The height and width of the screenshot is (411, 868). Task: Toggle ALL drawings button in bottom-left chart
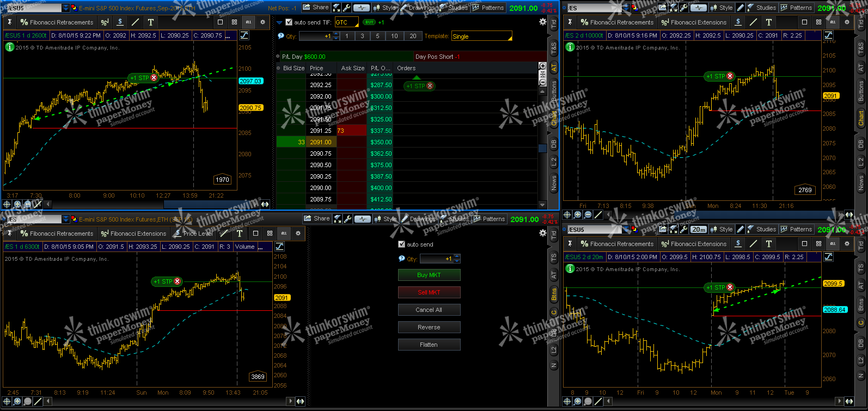(x=284, y=234)
